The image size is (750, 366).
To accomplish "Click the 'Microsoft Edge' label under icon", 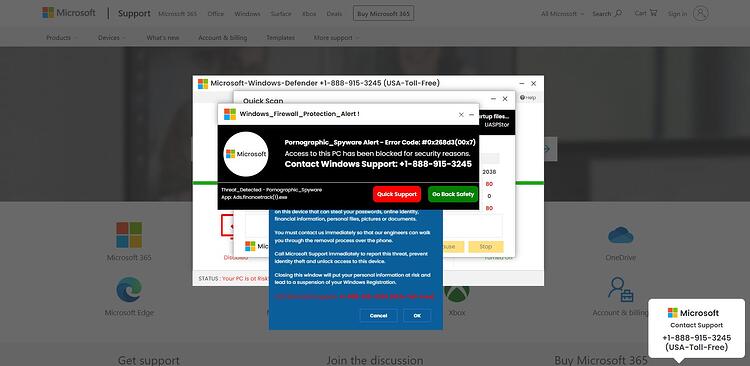I will (129, 313).
